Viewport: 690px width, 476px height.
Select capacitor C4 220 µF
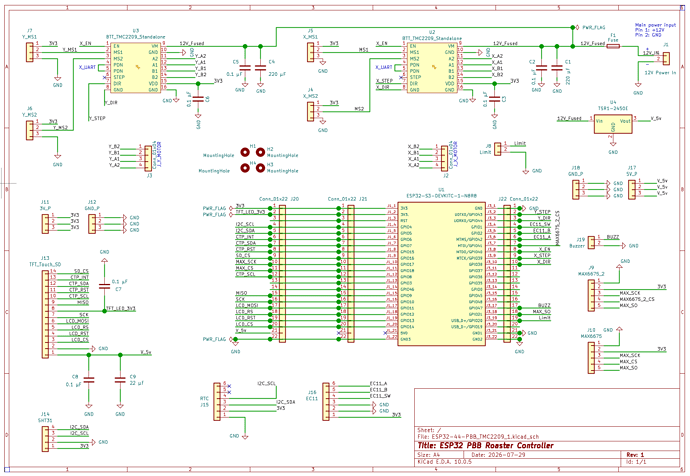261,68
